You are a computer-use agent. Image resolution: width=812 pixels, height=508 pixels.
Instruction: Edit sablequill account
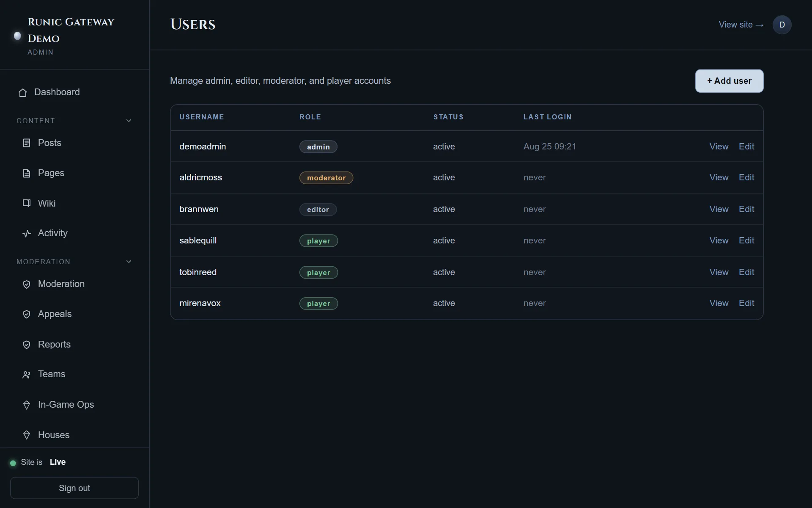[746, 240]
